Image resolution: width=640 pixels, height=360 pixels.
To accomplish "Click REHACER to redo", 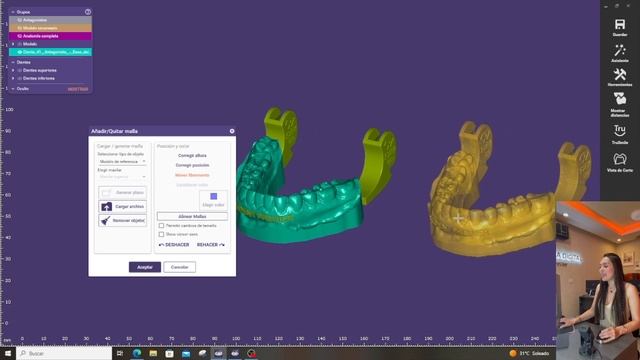I will [x=211, y=244].
